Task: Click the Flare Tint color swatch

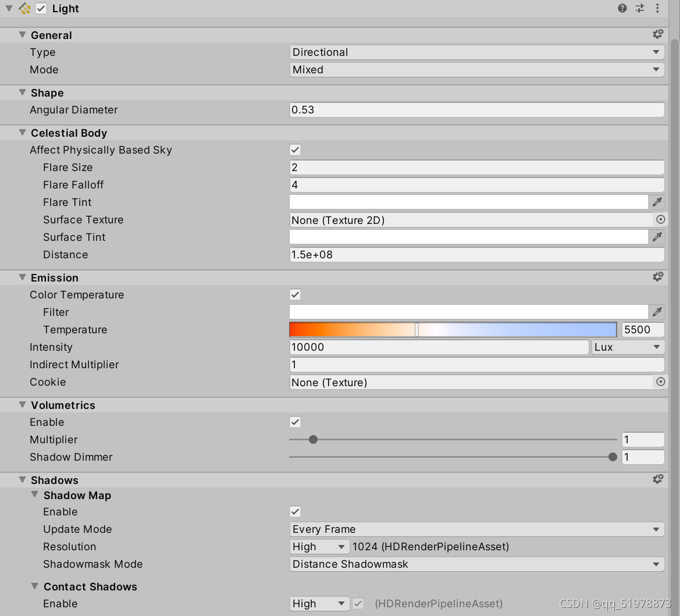Action: 469,202
